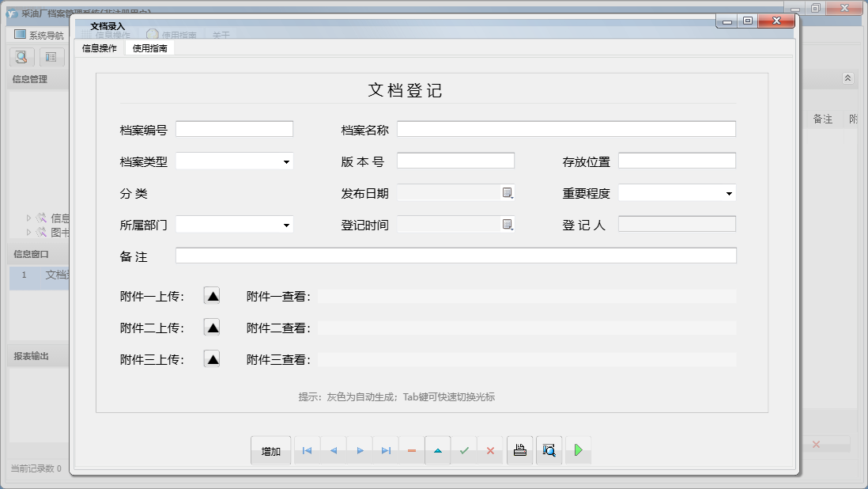The image size is (868, 489).
Task: Jump to first record with the toolbar icon
Action: pos(307,449)
